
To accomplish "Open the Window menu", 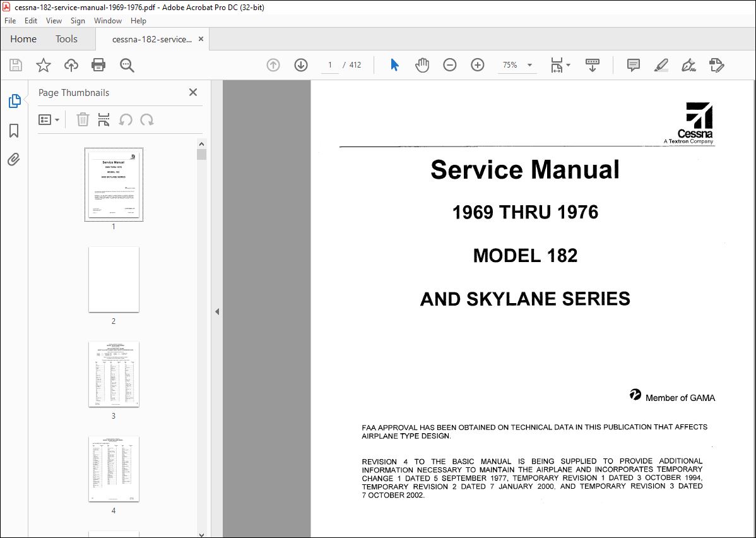I will pos(107,21).
